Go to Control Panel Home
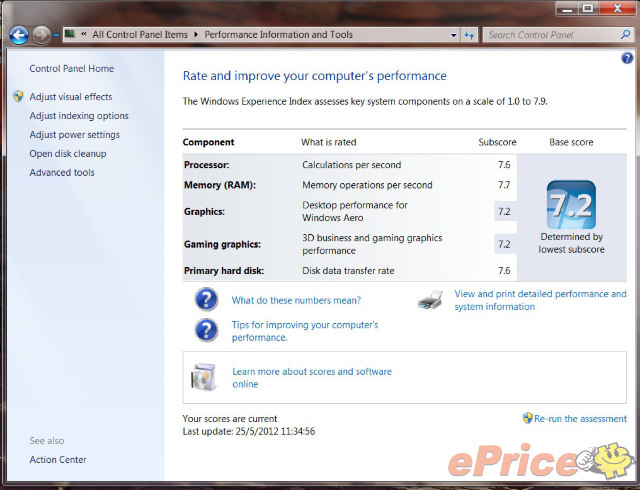 71,69
